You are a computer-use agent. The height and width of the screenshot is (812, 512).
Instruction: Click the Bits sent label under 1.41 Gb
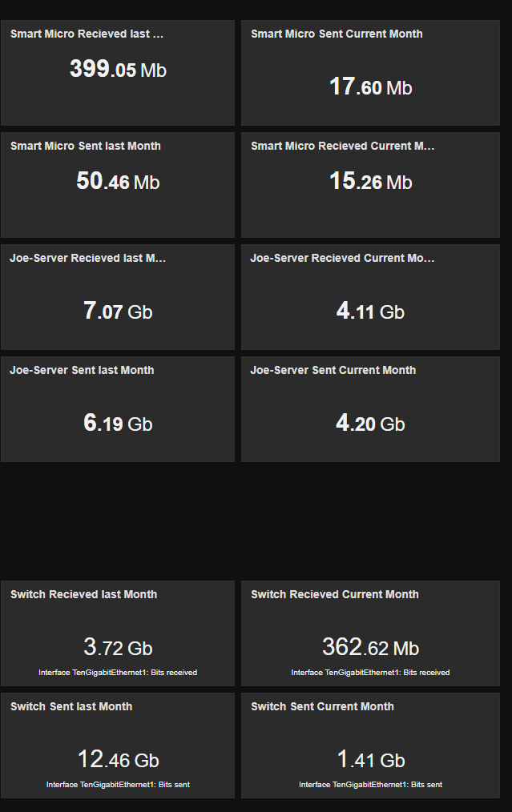(370, 785)
